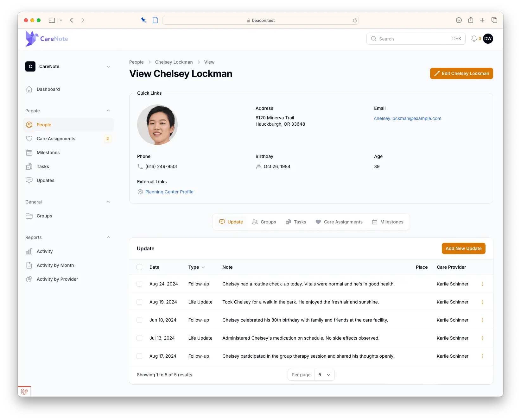Click the browser share icon
Viewport: 521px width, 420px height.
point(471,20)
